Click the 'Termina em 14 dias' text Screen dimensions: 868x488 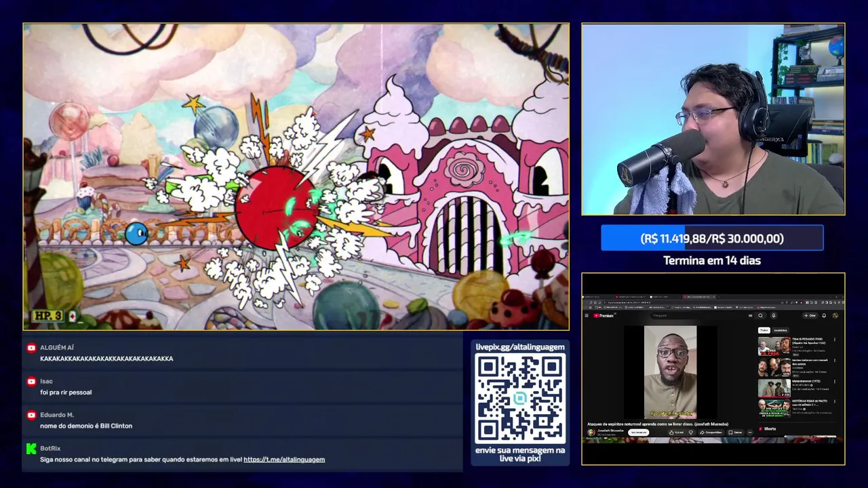tap(712, 260)
